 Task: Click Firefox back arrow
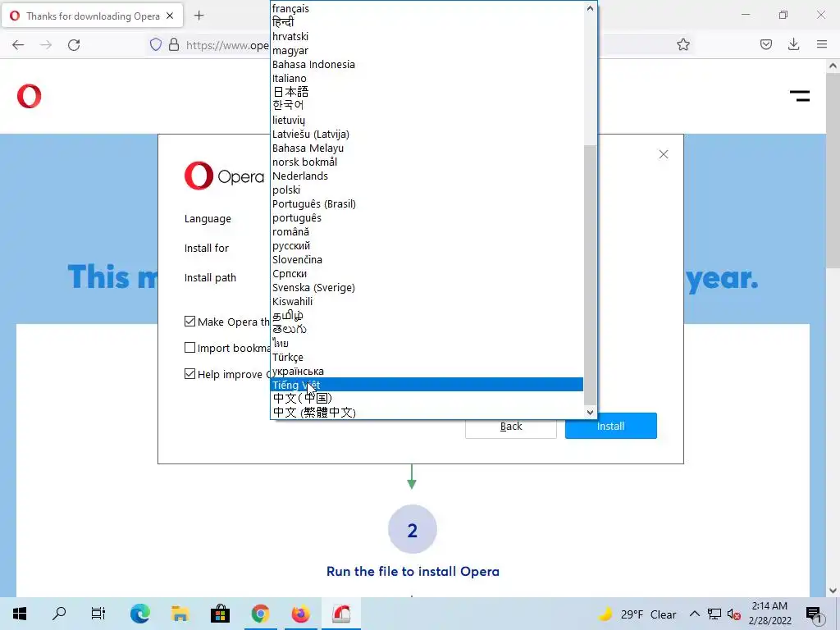click(x=18, y=45)
